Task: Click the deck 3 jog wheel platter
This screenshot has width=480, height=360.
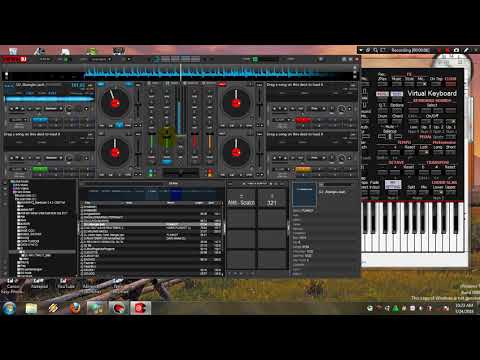Action: click(115, 152)
